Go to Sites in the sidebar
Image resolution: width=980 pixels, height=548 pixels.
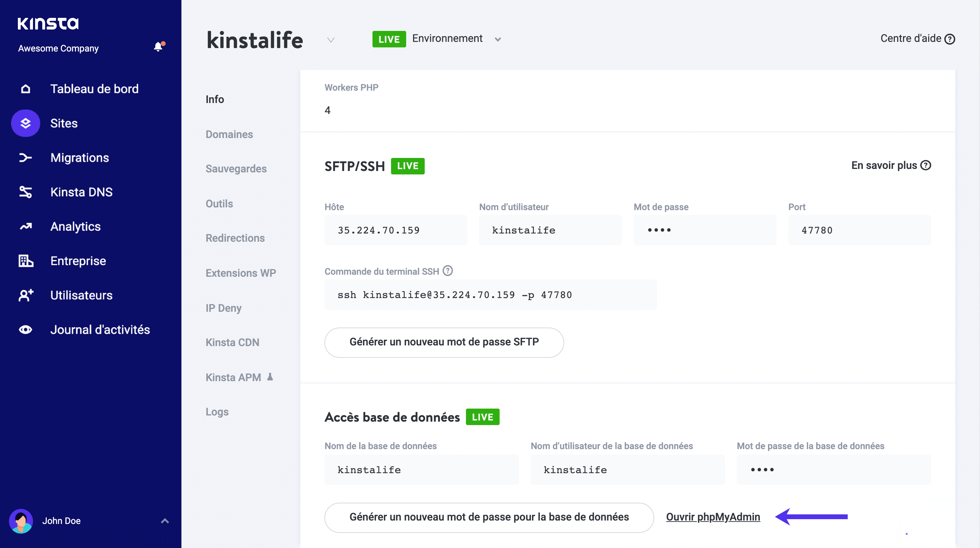(x=64, y=123)
